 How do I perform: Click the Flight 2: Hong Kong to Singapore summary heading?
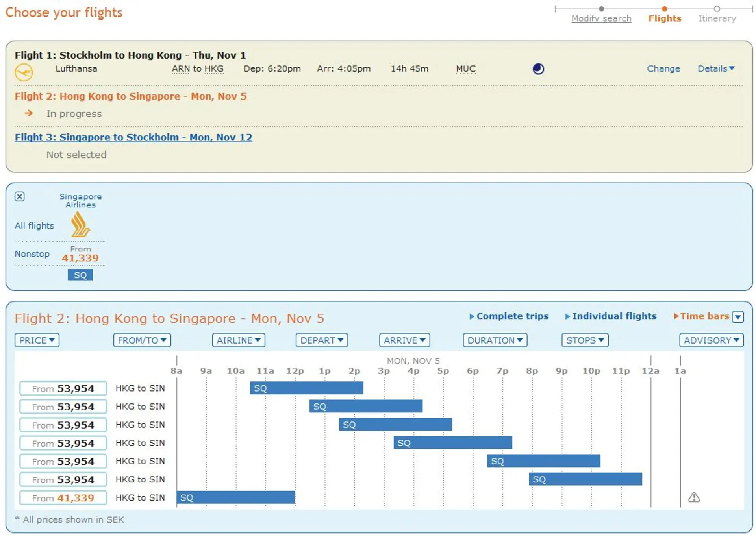pyautogui.click(x=130, y=96)
